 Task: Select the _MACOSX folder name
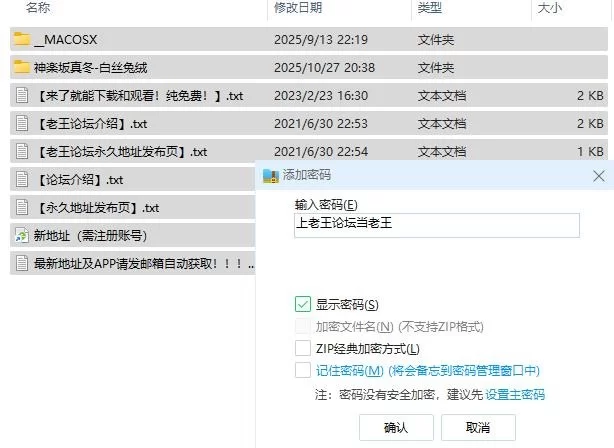66,40
